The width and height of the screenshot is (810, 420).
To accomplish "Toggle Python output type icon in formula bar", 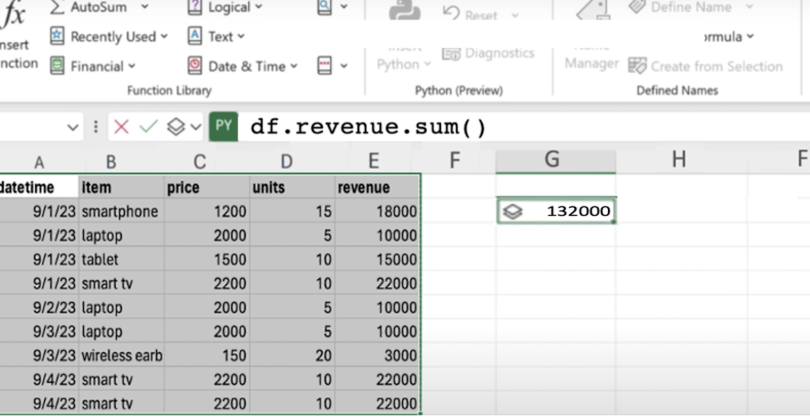I will click(x=176, y=127).
